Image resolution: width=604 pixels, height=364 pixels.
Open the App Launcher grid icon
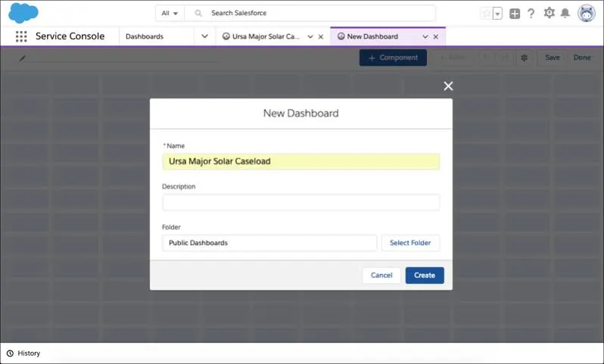tap(21, 36)
